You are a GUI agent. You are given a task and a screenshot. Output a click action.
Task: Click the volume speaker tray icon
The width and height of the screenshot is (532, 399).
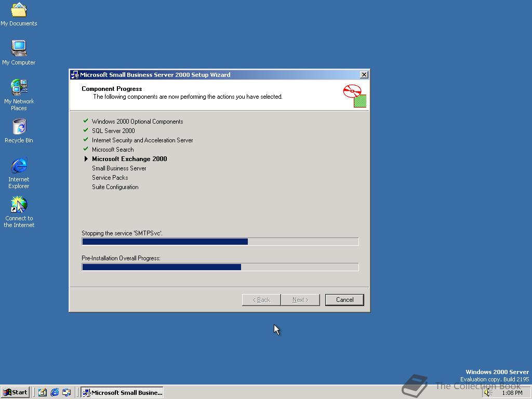487,393
